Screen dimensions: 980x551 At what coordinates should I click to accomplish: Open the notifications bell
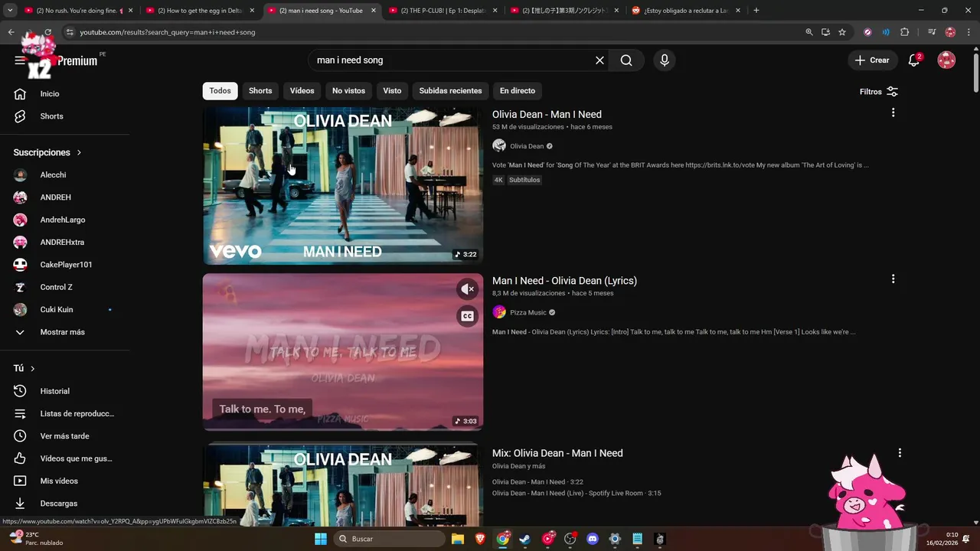pos(913,60)
